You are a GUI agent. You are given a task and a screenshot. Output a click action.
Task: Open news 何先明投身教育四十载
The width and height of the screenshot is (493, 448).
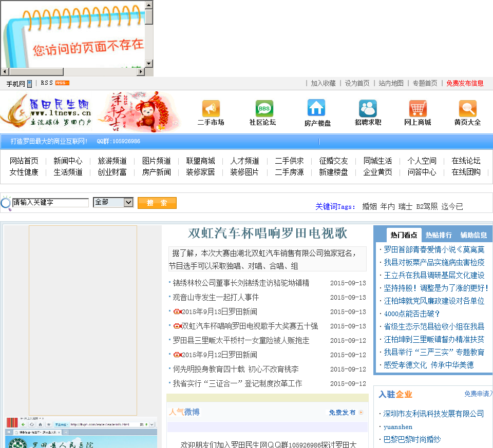click(x=236, y=369)
